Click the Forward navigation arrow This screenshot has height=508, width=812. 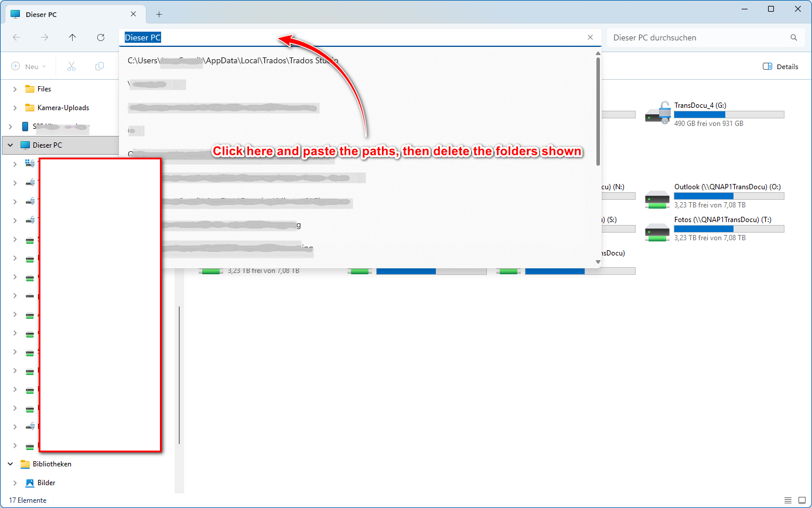coord(45,37)
